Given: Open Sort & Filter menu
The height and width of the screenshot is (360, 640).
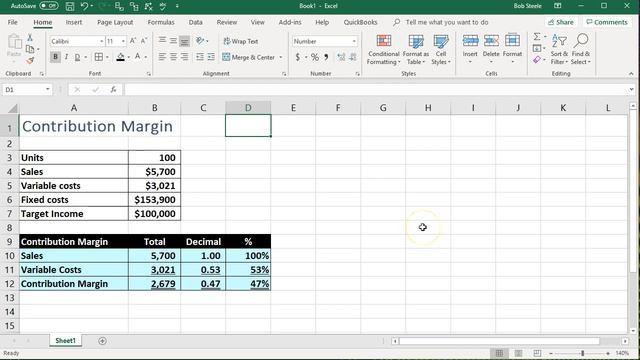Looking at the screenshot, I should tap(559, 50).
